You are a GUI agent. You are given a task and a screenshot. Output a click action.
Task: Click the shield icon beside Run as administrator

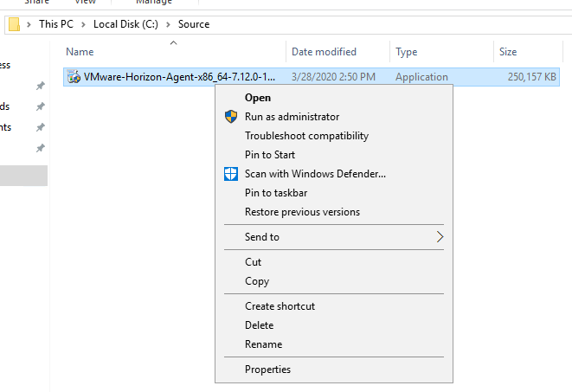[x=230, y=117]
